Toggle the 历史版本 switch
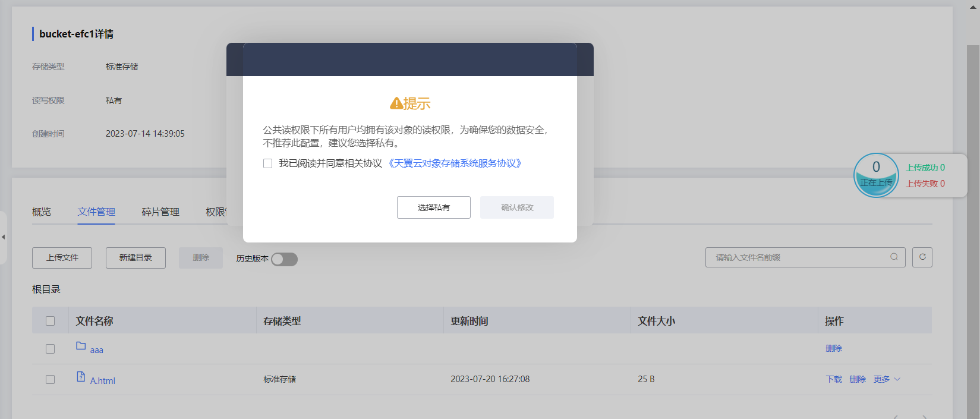The width and height of the screenshot is (980, 419). [284, 259]
